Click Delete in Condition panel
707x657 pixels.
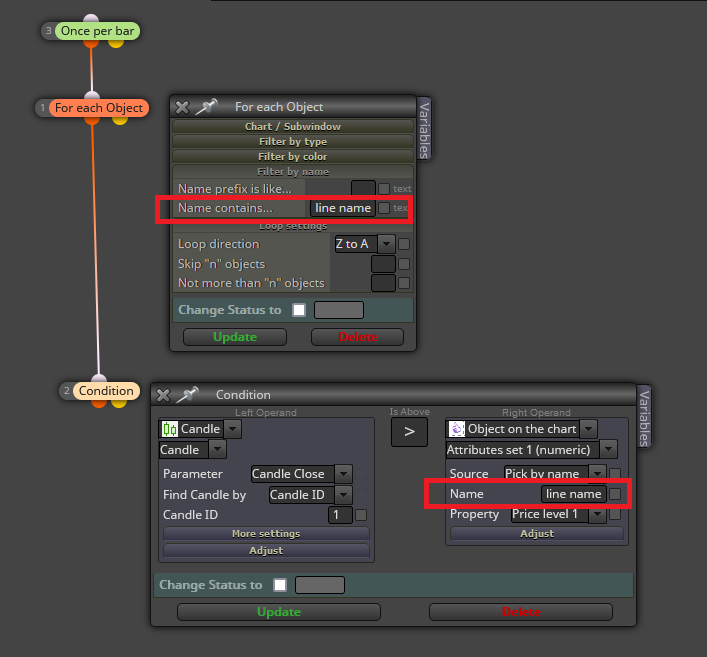pos(521,612)
